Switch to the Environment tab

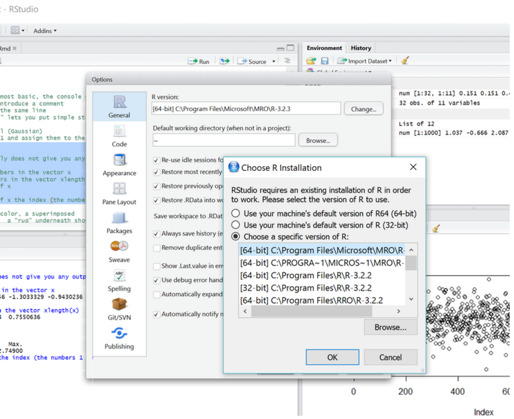324,48
